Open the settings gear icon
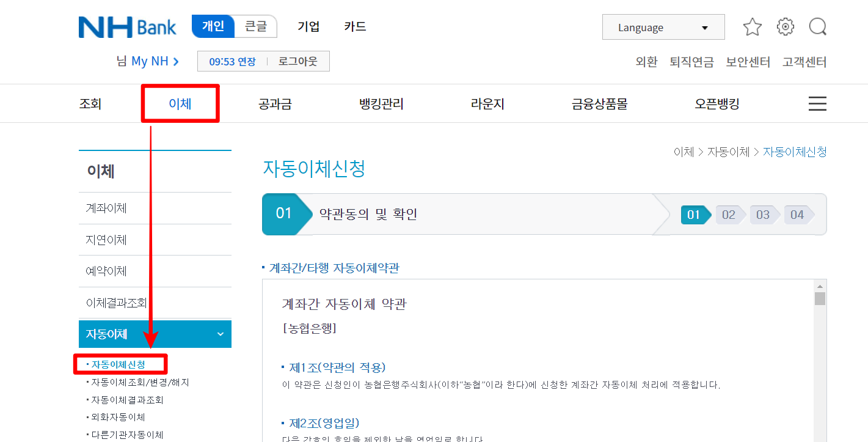The image size is (868, 442). [x=785, y=26]
